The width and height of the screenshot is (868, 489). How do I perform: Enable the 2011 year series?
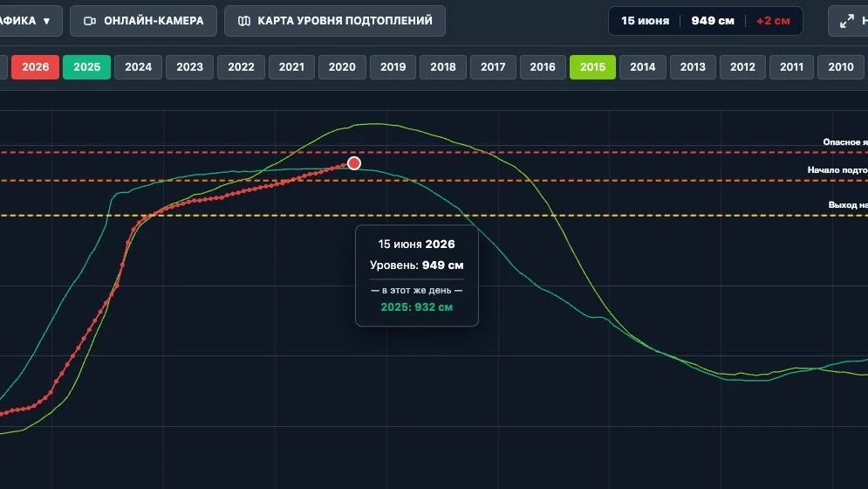(791, 67)
